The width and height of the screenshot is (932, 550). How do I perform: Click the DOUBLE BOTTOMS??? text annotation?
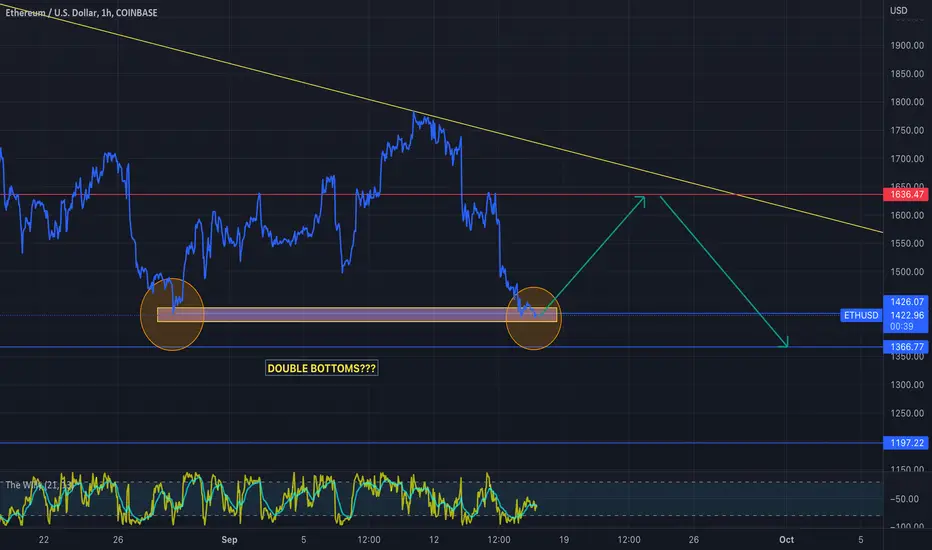tap(322, 368)
